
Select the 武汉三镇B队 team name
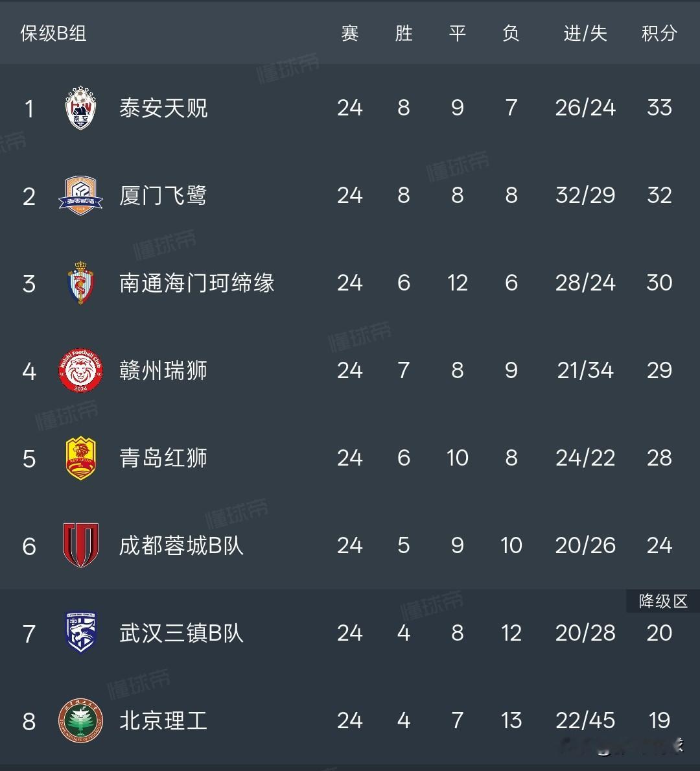(181, 634)
